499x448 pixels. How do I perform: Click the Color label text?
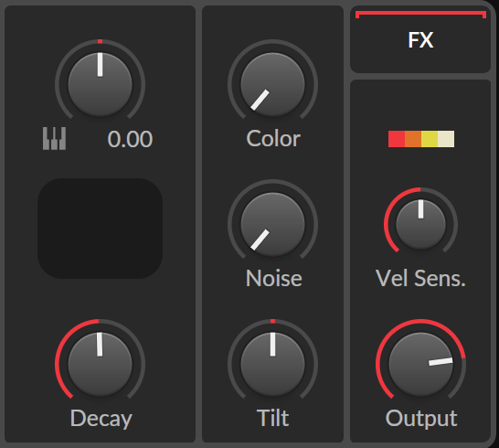(x=273, y=139)
